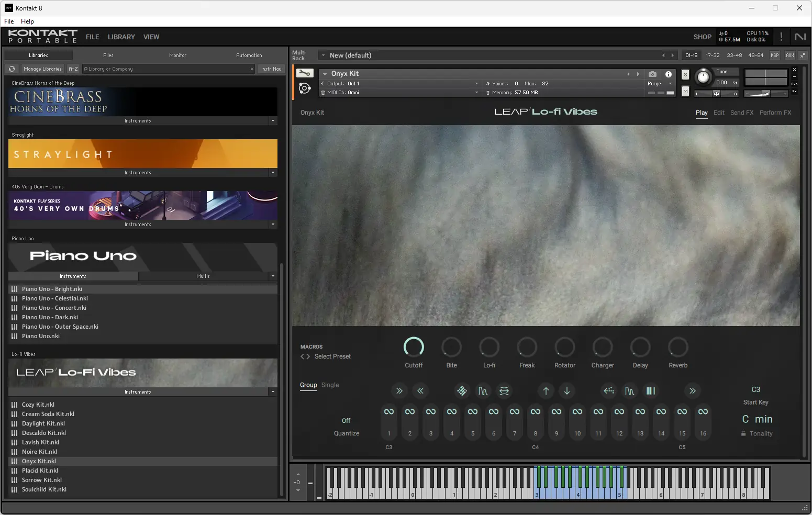
Task: Open the Edit view of Lo-fi Vibes
Action: [x=719, y=113]
